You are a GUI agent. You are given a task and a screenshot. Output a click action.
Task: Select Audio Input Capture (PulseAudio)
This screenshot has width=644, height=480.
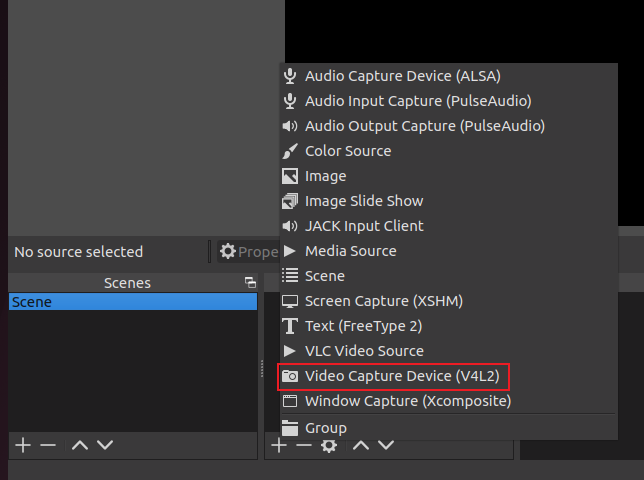point(418,101)
